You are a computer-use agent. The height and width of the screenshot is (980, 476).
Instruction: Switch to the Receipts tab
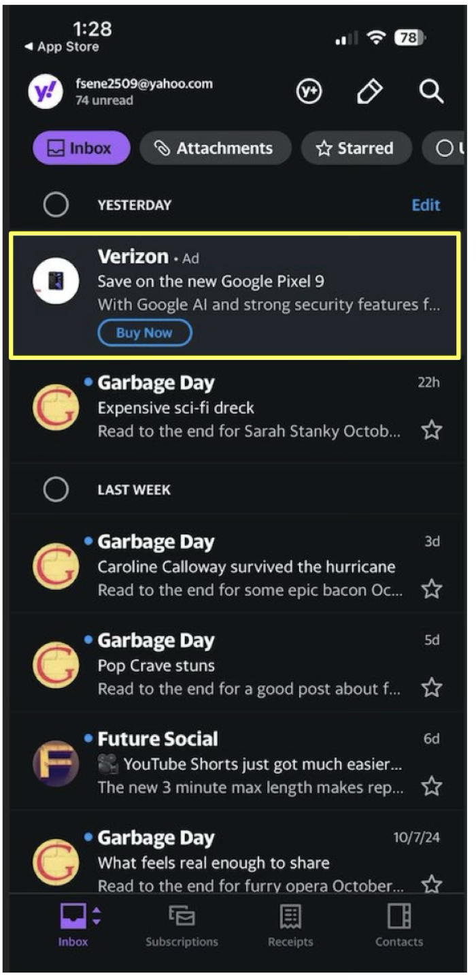tap(290, 926)
